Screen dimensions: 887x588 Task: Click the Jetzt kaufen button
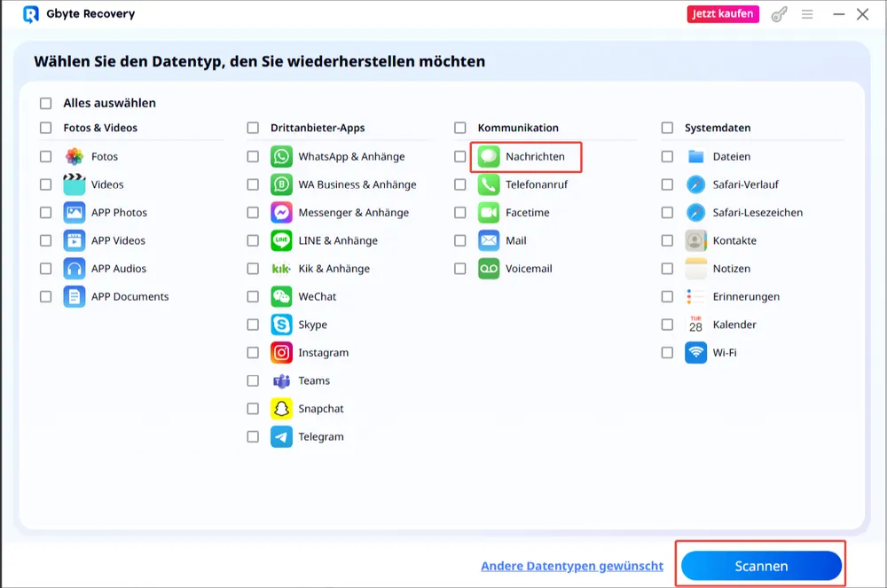723,14
